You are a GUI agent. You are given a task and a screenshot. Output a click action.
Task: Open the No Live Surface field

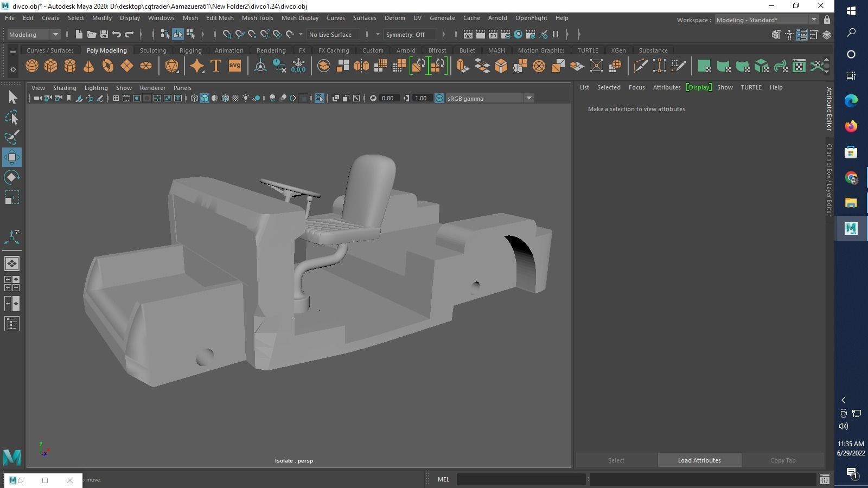pyautogui.click(x=333, y=34)
